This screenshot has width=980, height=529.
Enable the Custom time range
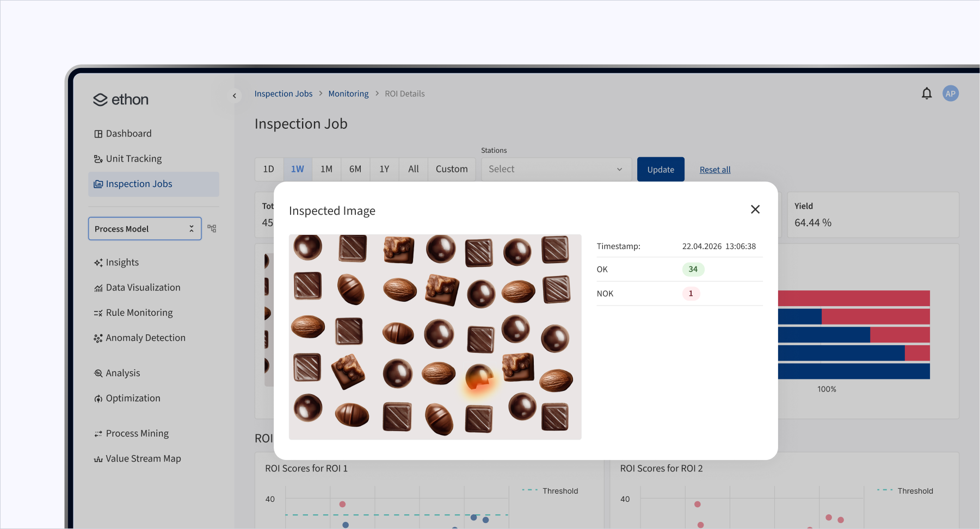pos(451,169)
